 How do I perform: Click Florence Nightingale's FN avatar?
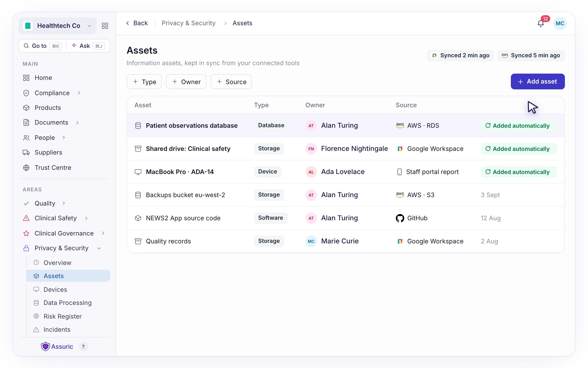pos(311,149)
